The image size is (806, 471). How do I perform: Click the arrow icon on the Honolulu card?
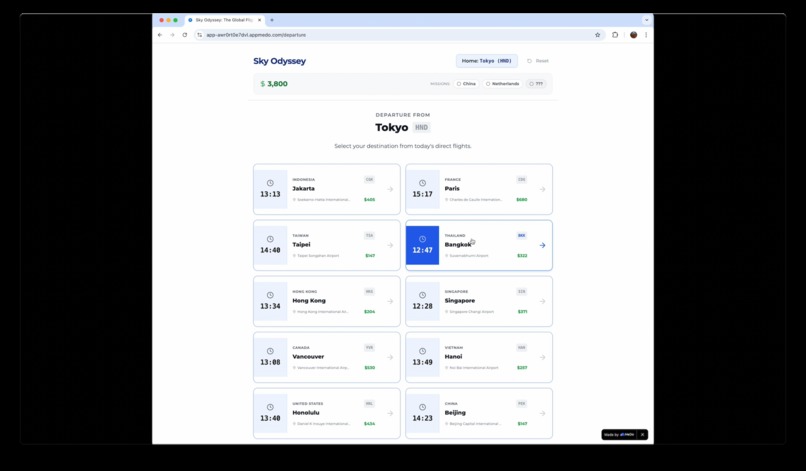[x=390, y=413]
